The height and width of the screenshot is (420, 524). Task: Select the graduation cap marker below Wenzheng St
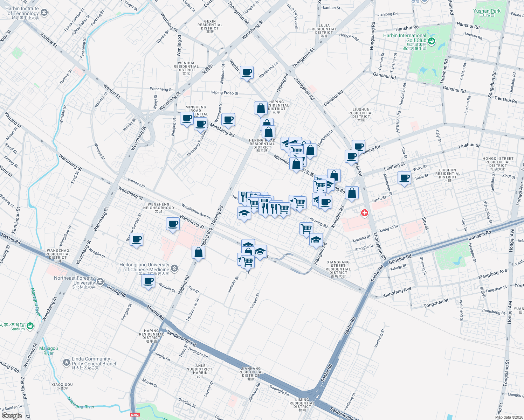244,213
